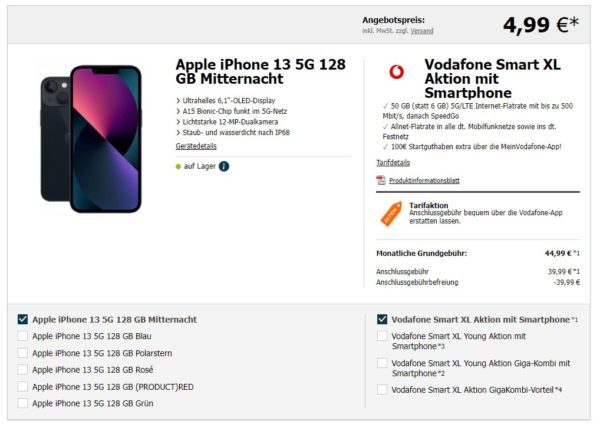Click the Versand link under Angebotspreis
Screen dimensions: 600x424
coord(422,31)
